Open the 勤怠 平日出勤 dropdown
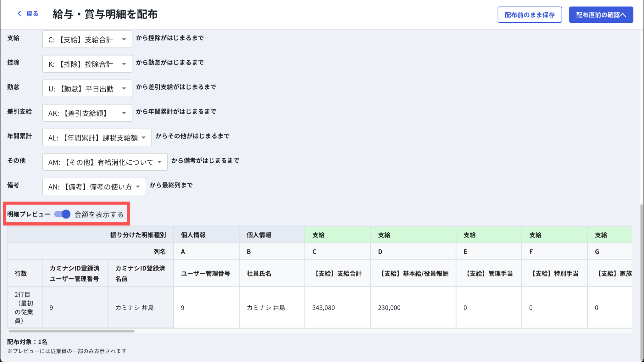The width and height of the screenshot is (644, 362). point(87,89)
